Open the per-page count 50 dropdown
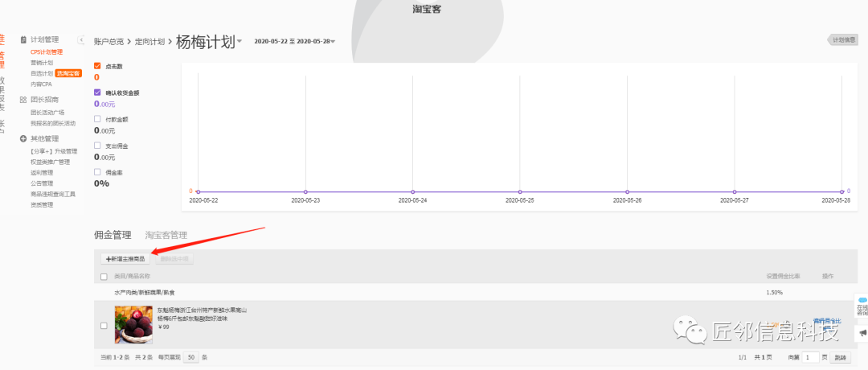Viewport: 868px width, 370px height. point(191,356)
